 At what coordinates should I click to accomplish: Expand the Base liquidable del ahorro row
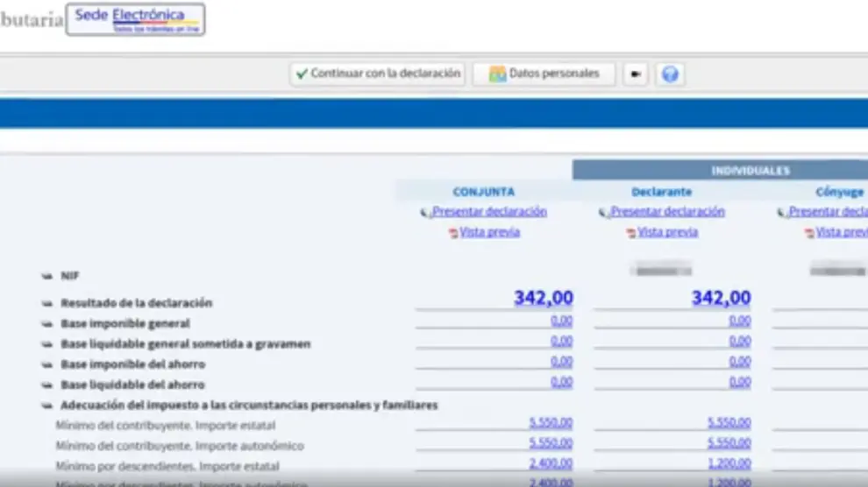click(x=46, y=385)
